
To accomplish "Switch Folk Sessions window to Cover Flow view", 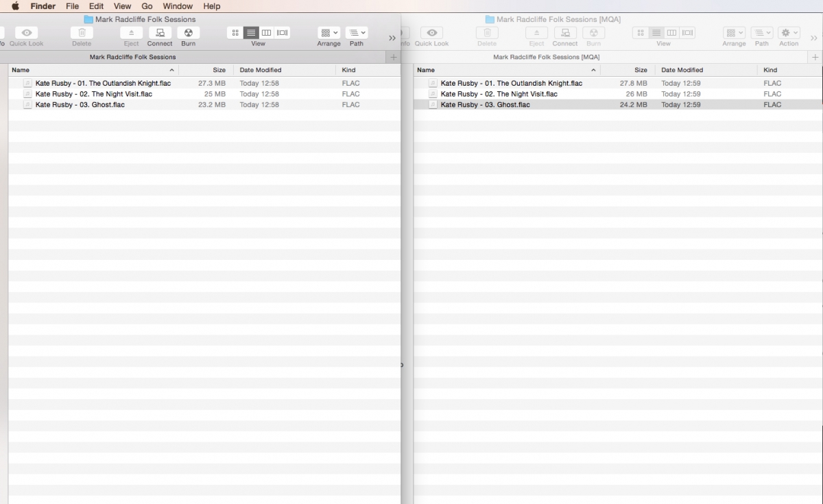I will click(282, 32).
